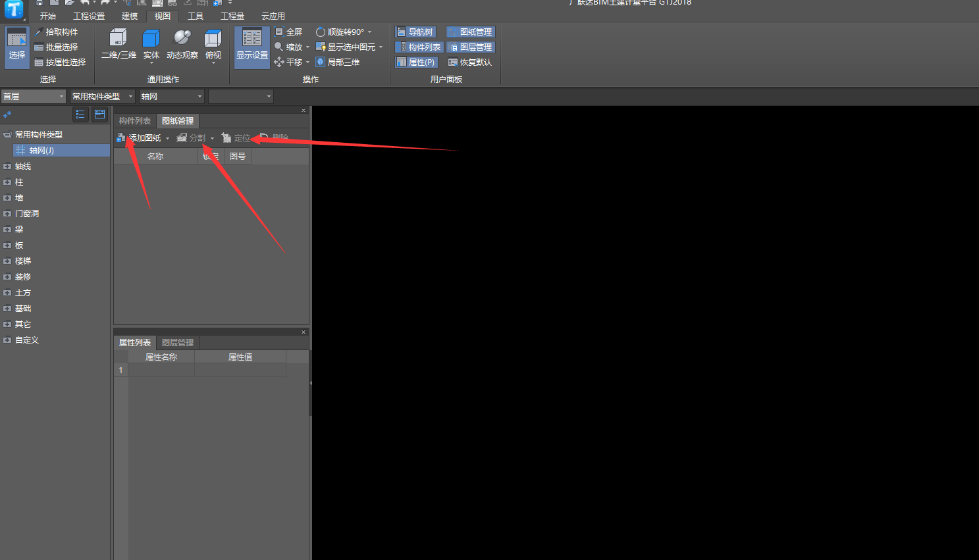Open the 常用构件类型 dropdown
The height and width of the screenshot is (560, 979).
click(x=102, y=96)
